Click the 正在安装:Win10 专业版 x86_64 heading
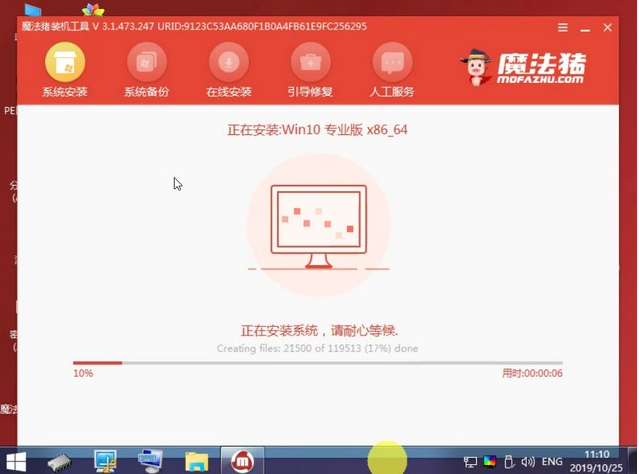The image size is (639, 474). click(x=317, y=130)
